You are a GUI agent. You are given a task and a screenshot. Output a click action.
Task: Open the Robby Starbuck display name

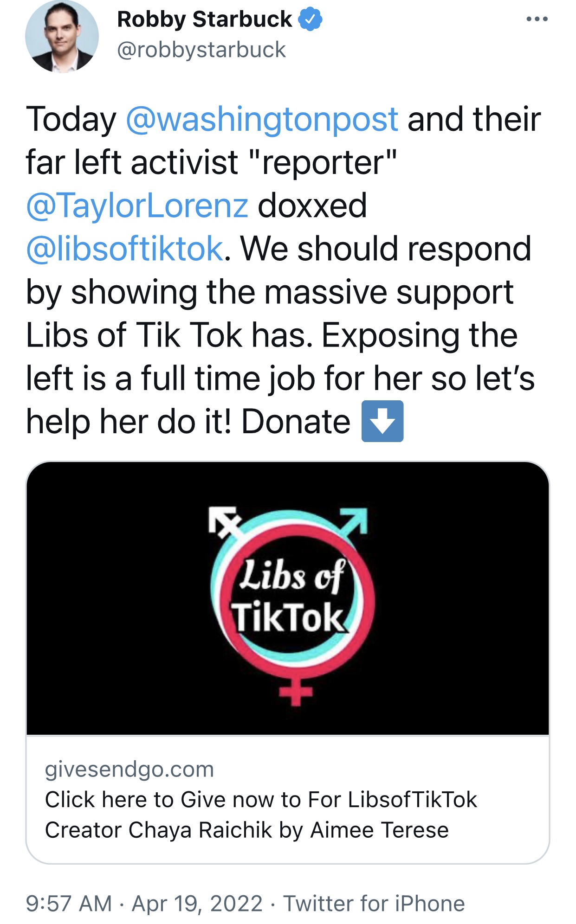click(205, 19)
